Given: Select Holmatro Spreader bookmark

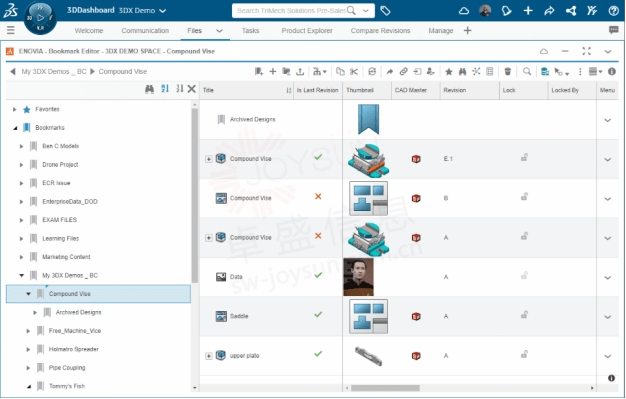Looking at the screenshot, I should [73, 349].
